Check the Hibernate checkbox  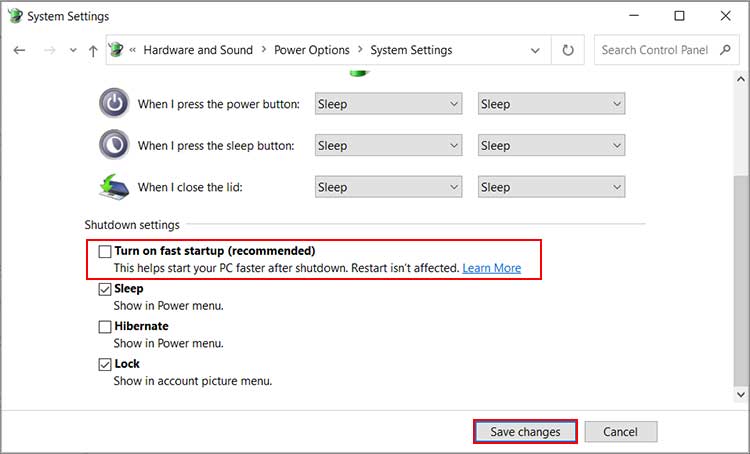[x=105, y=327]
